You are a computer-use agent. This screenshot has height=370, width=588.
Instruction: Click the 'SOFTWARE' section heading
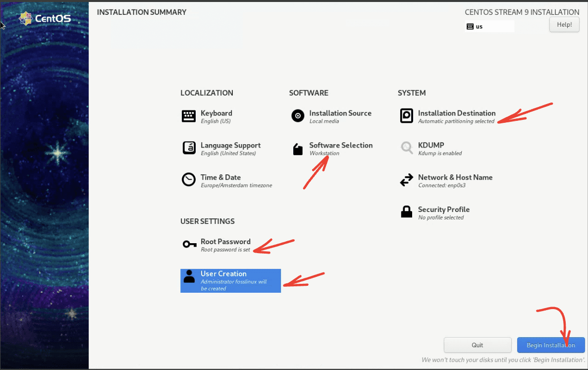tap(309, 93)
